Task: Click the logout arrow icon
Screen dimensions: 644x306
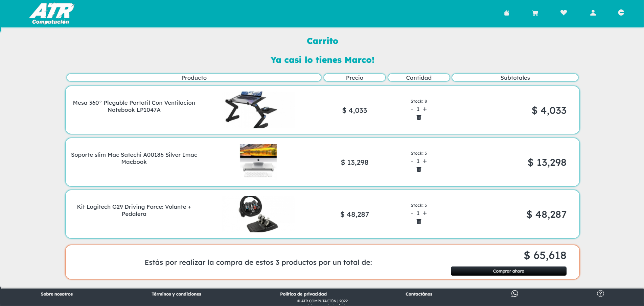Action: pyautogui.click(x=621, y=12)
